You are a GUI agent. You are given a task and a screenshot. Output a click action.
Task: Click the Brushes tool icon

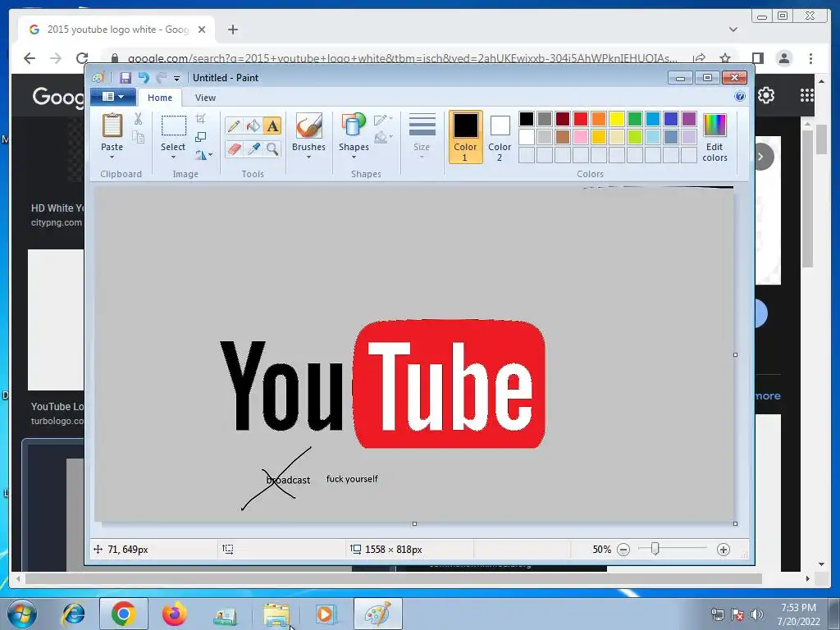308,126
